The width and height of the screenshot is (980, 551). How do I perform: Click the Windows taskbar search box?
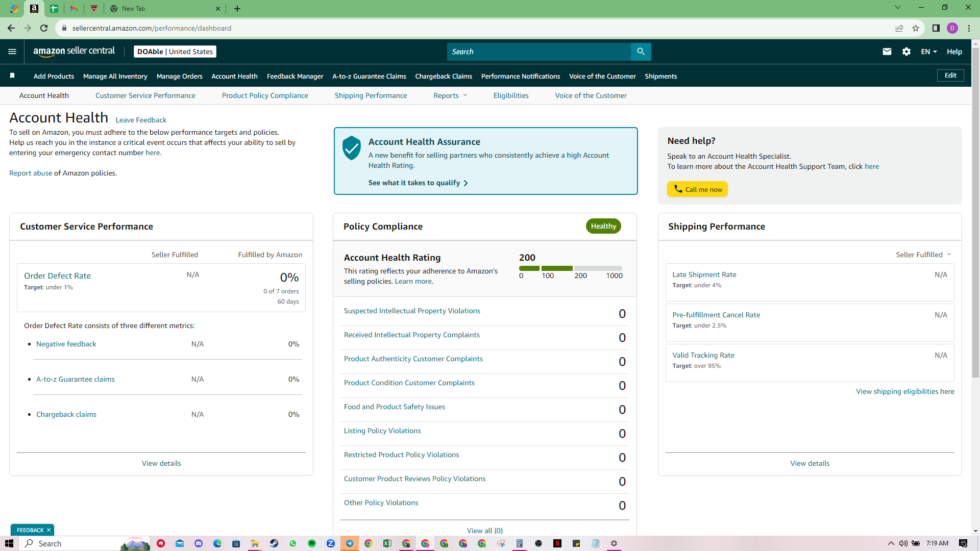pos(85,543)
